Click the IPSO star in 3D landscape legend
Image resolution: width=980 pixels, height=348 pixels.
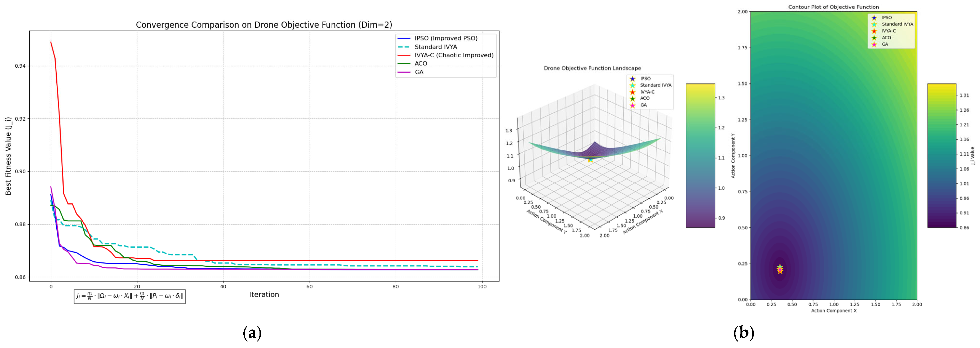pyautogui.click(x=632, y=79)
